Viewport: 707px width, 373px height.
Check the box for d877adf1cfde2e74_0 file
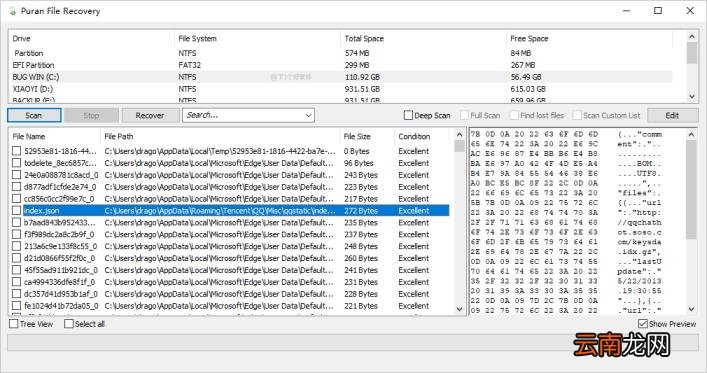pyautogui.click(x=17, y=187)
